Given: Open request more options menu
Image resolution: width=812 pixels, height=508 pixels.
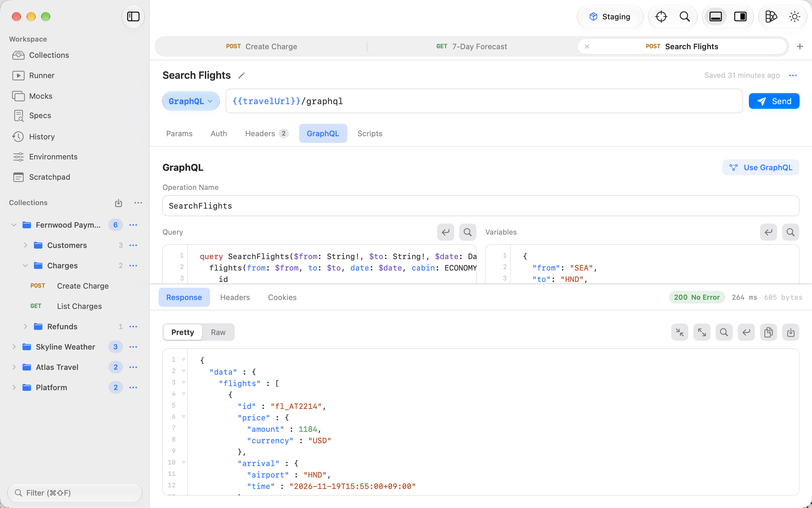Looking at the screenshot, I should pyautogui.click(x=793, y=76).
